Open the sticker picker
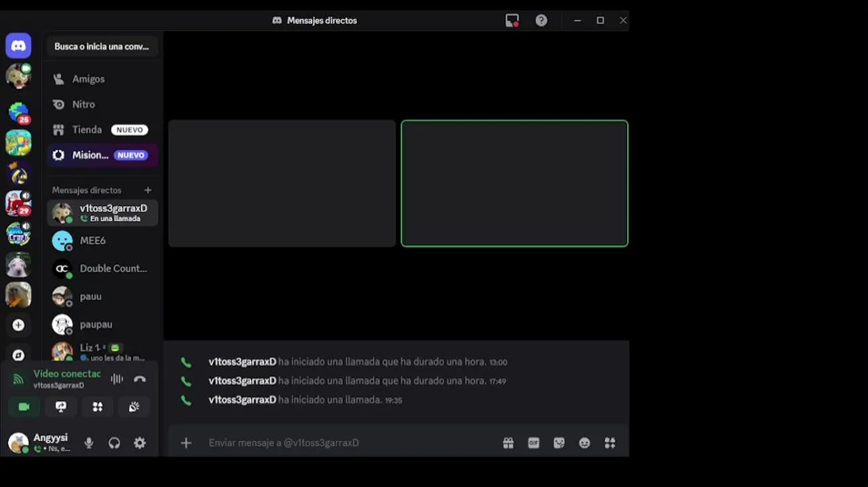This screenshot has height=487, width=868. [559, 443]
